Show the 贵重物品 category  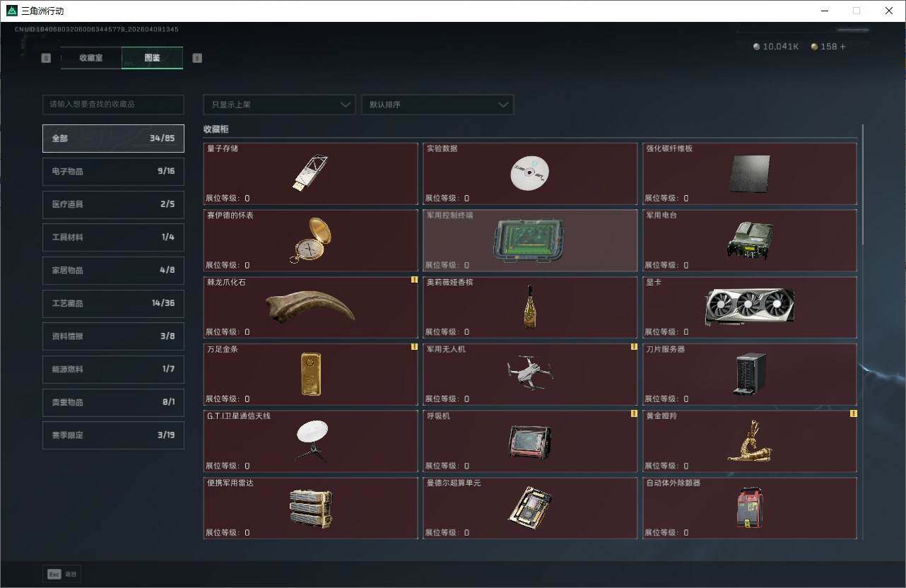click(113, 402)
